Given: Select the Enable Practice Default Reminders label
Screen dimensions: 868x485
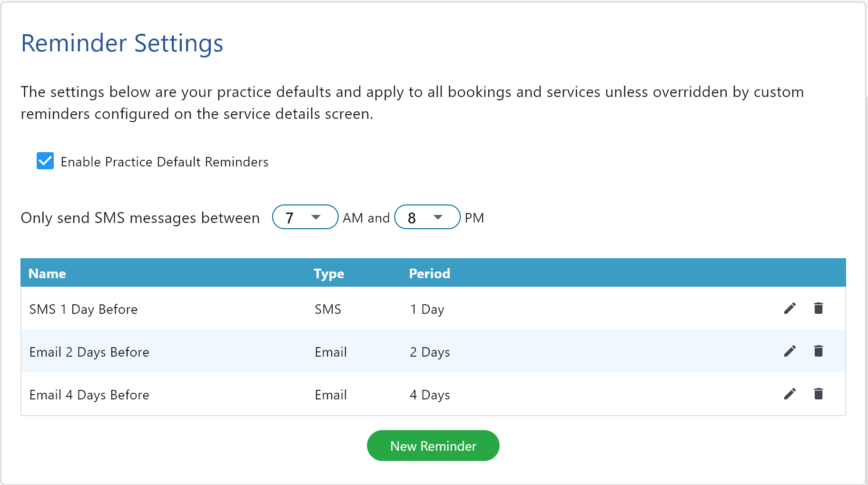Looking at the screenshot, I should click(x=165, y=162).
